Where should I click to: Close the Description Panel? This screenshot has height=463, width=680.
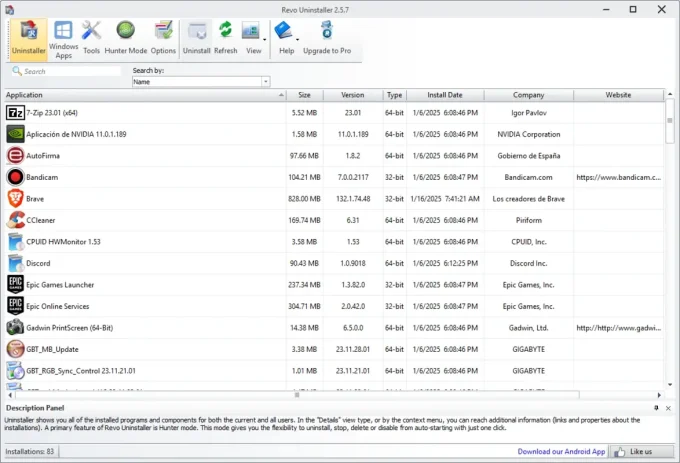pyautogui.click(x=668, y=409)
